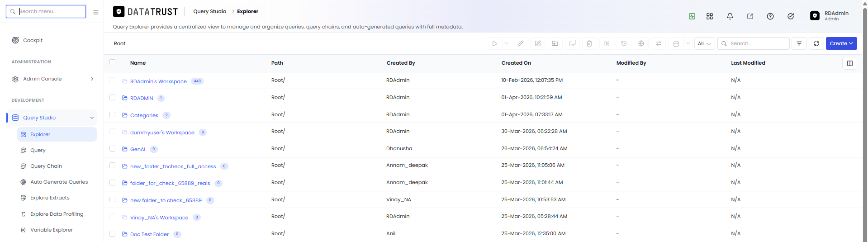The image size is (868, 242).
Task: Click the Query Studio breadcrumb link
Action: pos(210,11)
